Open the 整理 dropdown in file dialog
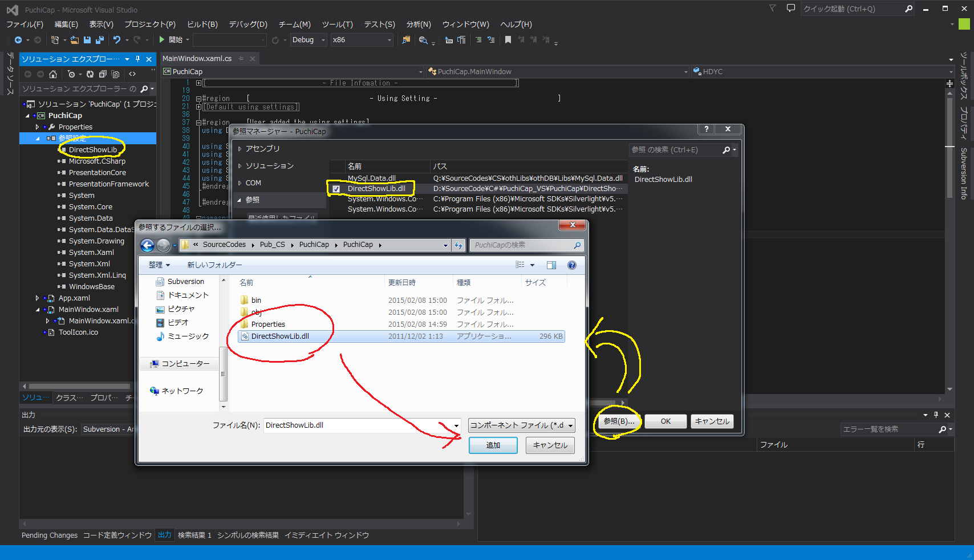 point(159,265)
